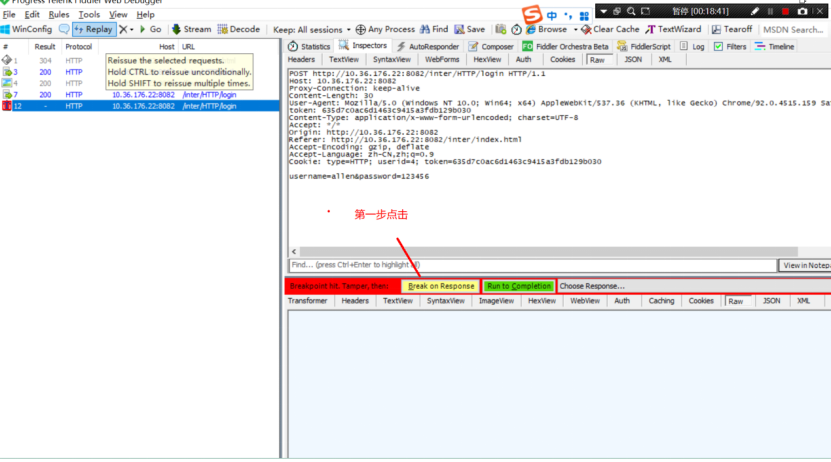Open the Tools menu
Viewport: 831px width, 462px height.
click(x=89, y=14)
